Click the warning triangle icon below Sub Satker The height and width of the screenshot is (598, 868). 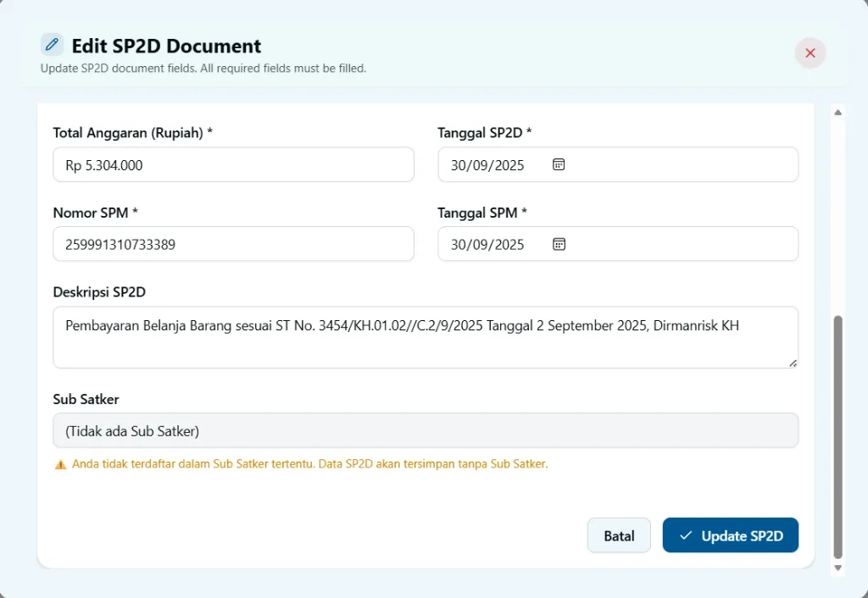(x=60, y=464)
